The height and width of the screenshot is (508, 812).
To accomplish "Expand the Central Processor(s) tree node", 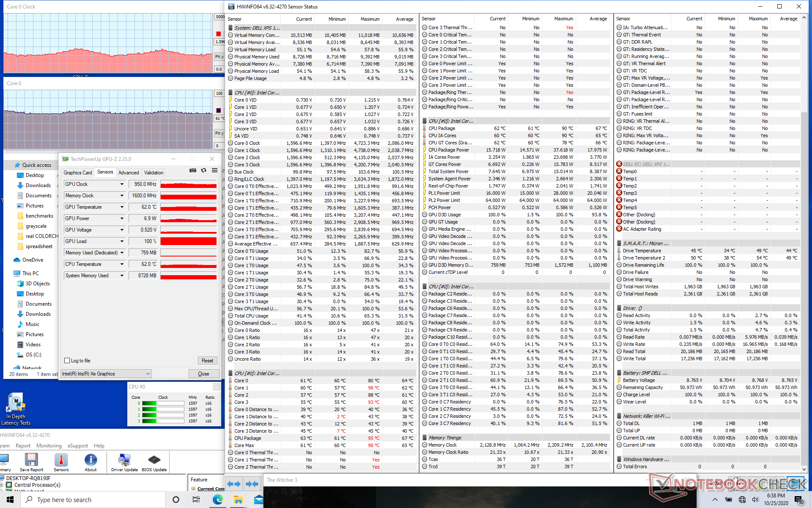I will 2,485.
